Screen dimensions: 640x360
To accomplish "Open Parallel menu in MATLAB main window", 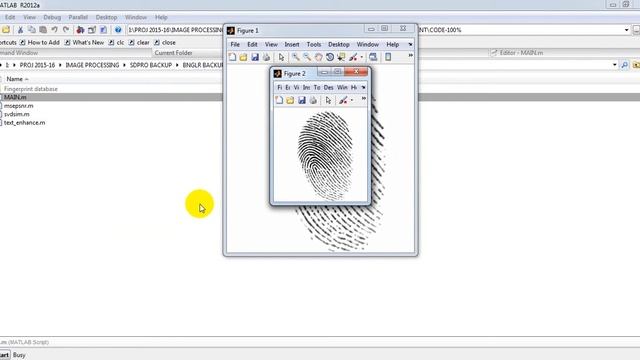I will coord(78,17).
